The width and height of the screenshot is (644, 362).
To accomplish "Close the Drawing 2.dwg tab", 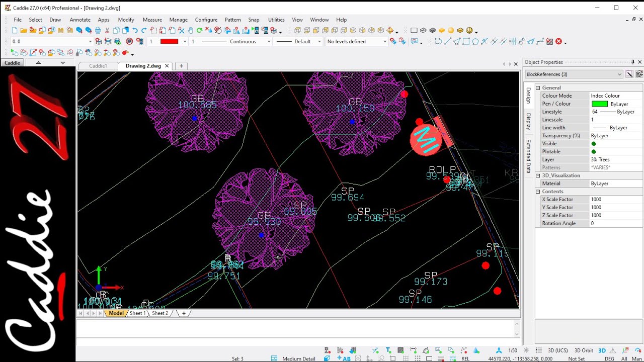I will point(167,66).
